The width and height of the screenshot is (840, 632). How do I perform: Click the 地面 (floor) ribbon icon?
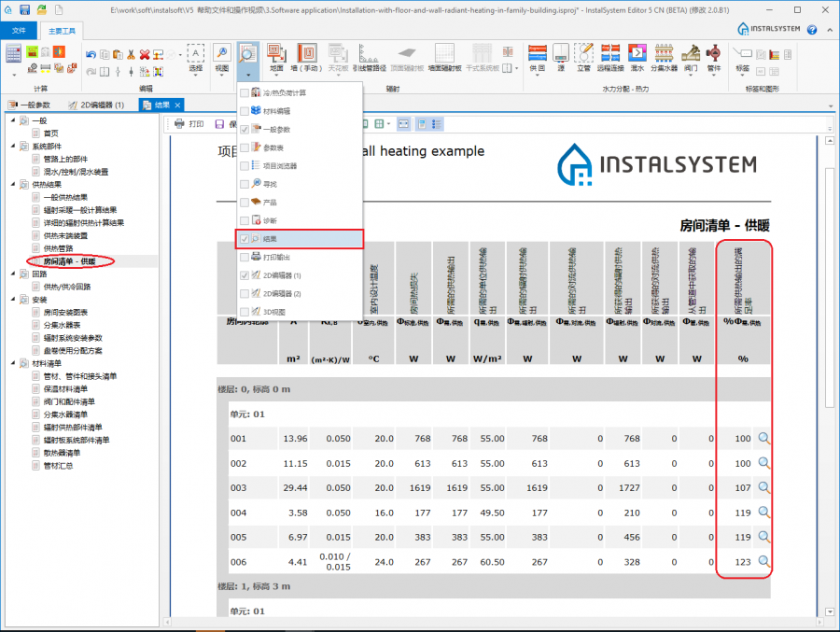tap(276, 53)
